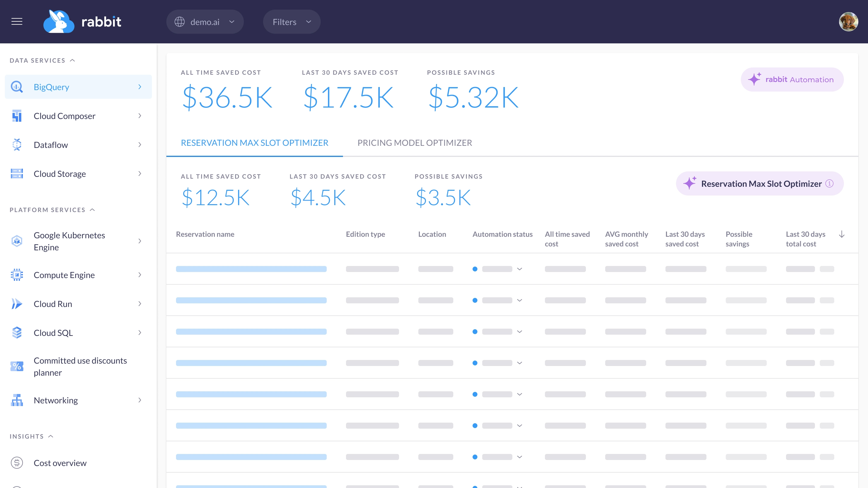
Task: Click the Dataflow icon
Action: 17,145
